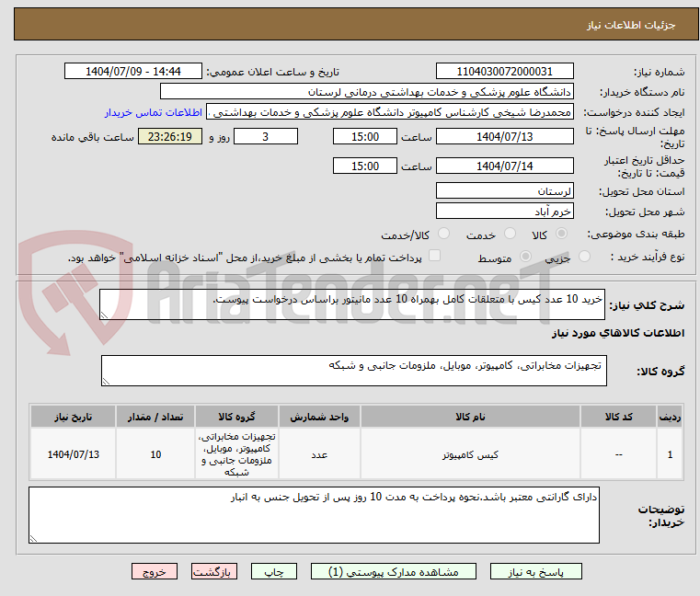Click the کیس کامپیوتر item cell
This screenshot has height=596, width=700.
[x=470, y=454]
